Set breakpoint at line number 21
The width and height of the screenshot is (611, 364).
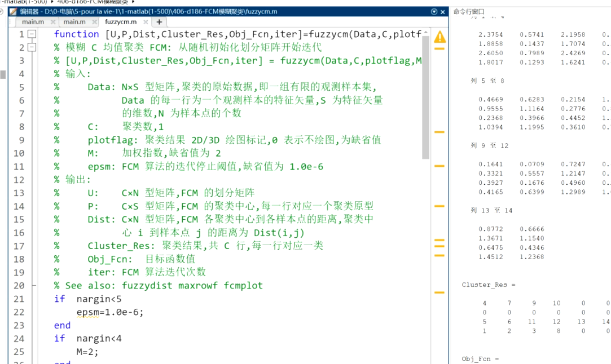click(x=19, y=299)
